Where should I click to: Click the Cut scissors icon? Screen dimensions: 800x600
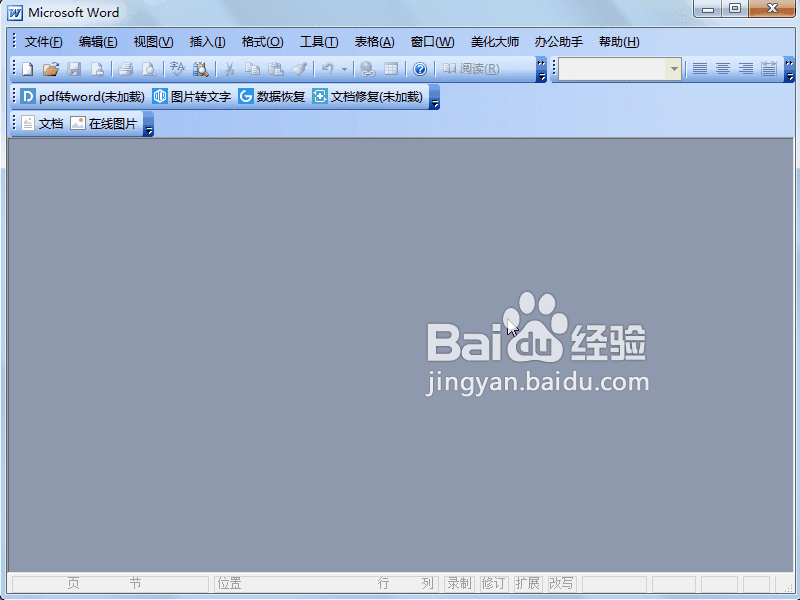[230, 69]
